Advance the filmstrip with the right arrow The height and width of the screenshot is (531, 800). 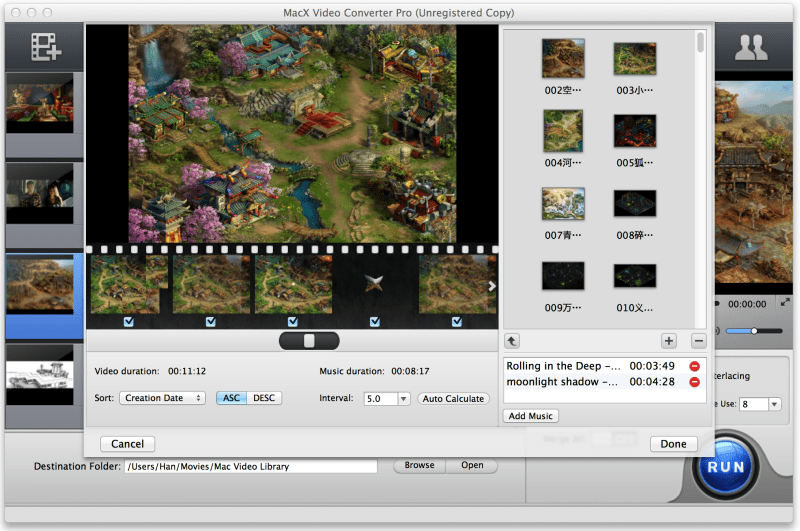tap(491, 286)
